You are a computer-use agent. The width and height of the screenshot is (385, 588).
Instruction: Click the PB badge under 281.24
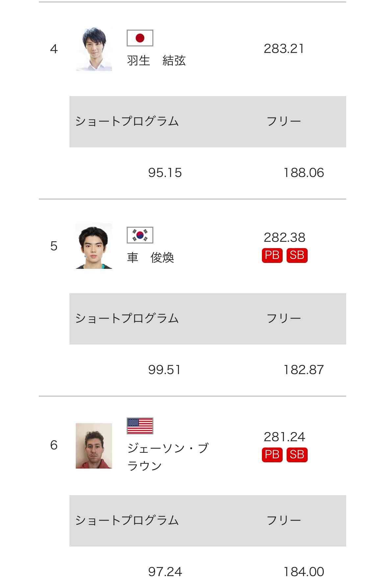[272, 455]
